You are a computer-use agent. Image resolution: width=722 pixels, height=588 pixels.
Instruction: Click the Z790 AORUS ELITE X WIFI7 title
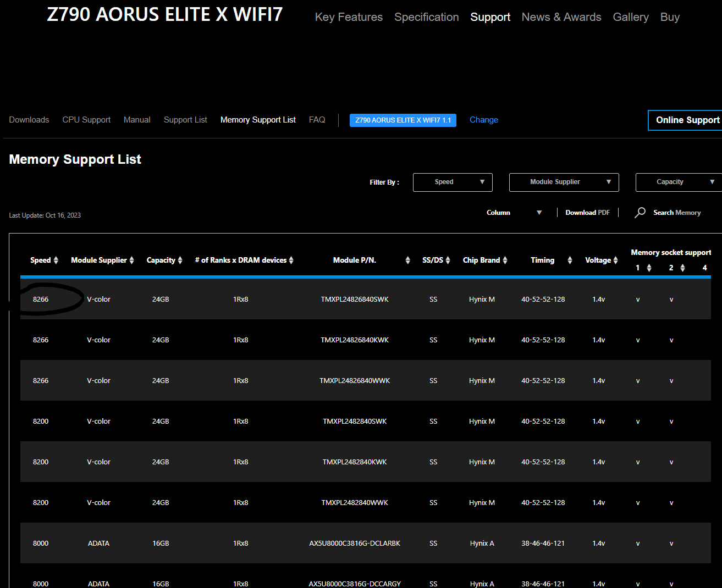click(165, 14)
